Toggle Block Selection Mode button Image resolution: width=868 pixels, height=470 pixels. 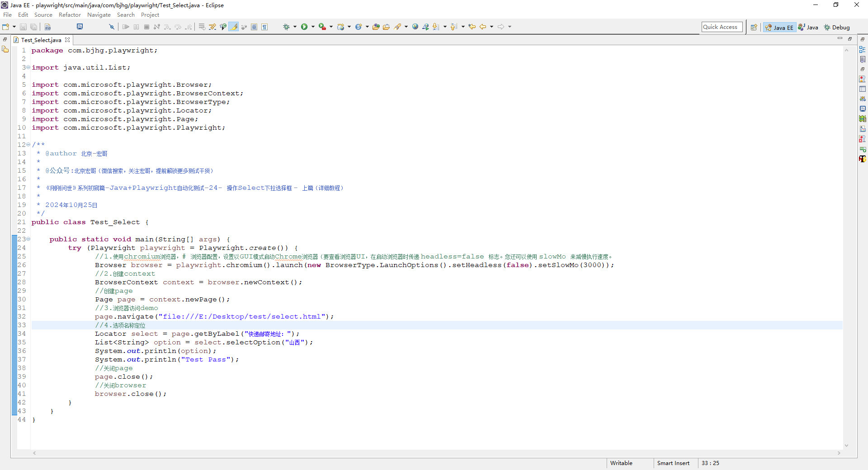(x=254, y=27)
